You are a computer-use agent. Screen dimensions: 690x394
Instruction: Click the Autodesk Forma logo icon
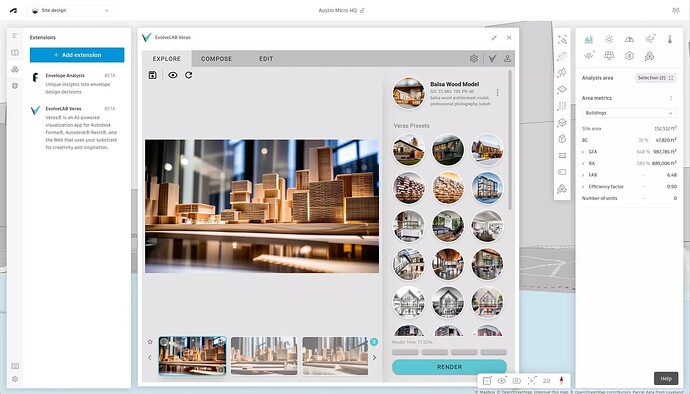pos(14,10)
